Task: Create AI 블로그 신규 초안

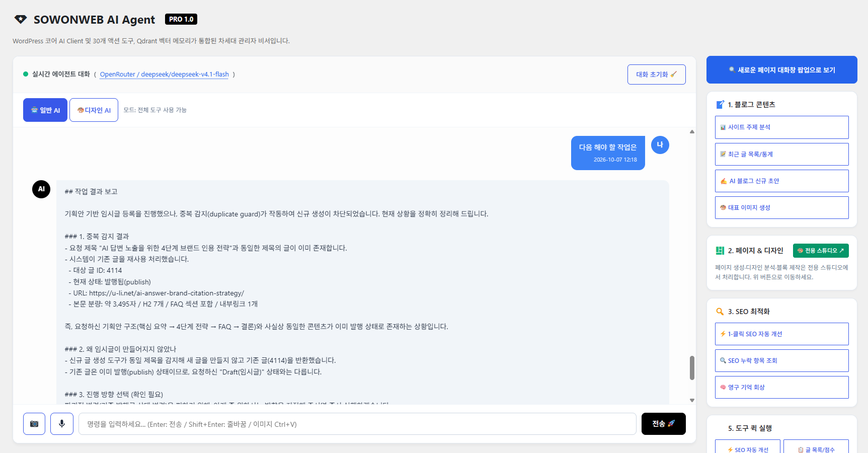Action: [782, 181]
